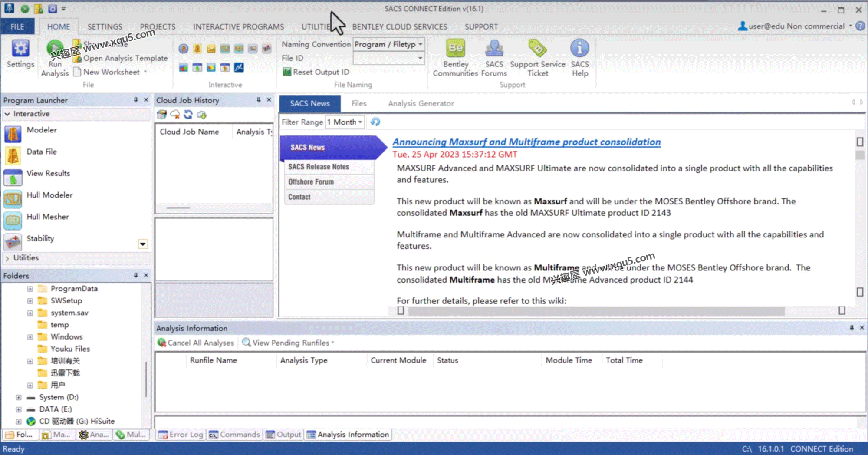Expand the System (D:) drive node
This screenshot has width=868, height=455.
click(19, 397)
